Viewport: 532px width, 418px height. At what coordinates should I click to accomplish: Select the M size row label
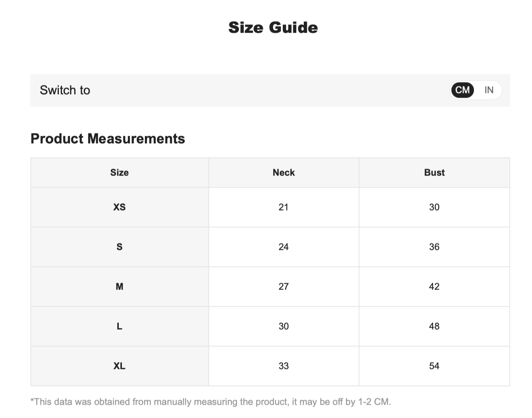coord(120,286)
